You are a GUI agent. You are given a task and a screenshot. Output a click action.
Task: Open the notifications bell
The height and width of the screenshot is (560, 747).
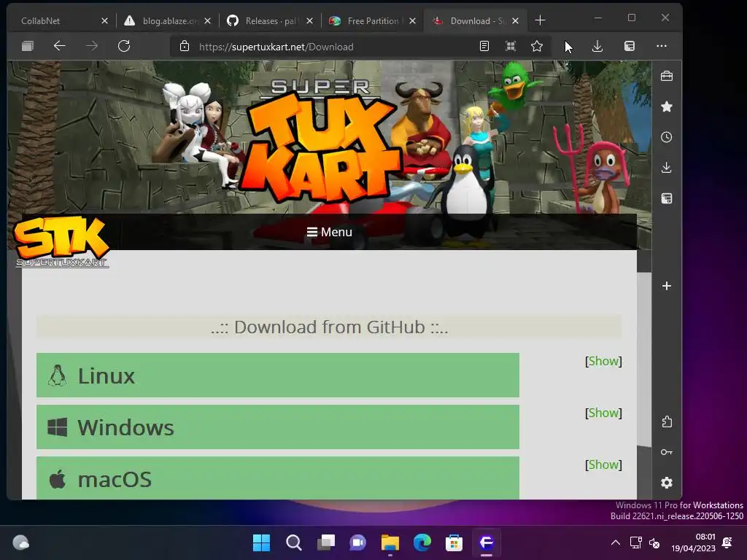point(727,542)
